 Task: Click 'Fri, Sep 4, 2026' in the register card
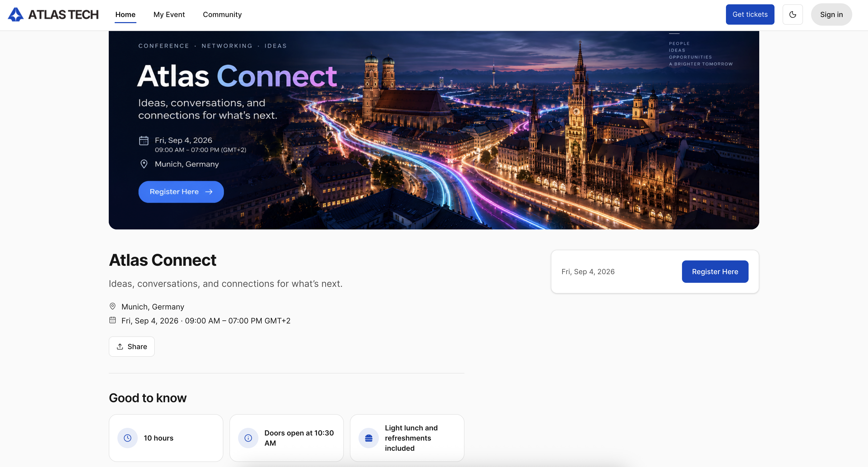coord(588,272)
